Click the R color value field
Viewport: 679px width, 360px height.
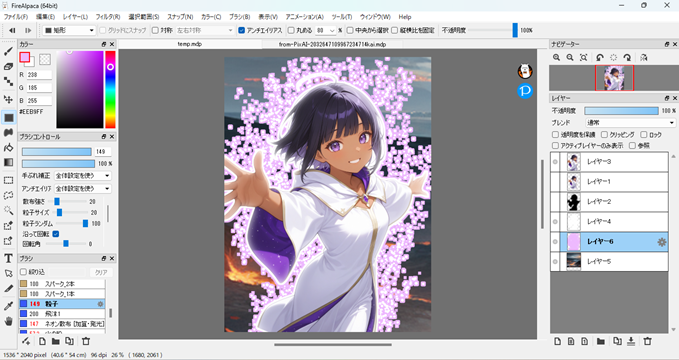[x=39, y=75]
